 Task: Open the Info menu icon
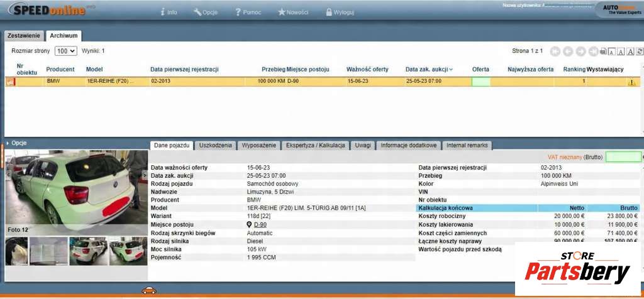click(x=163, y=13)
